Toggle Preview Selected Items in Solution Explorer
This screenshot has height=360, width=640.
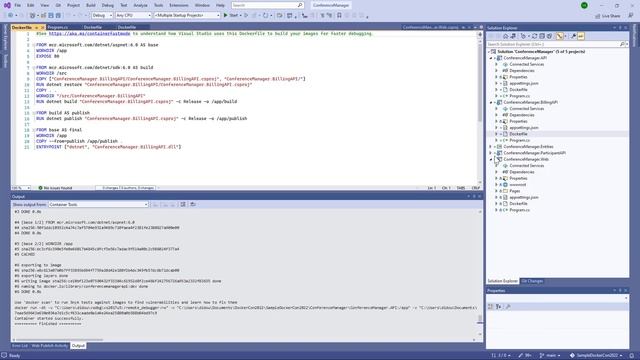pyautogui.click(x=580, y=36)
